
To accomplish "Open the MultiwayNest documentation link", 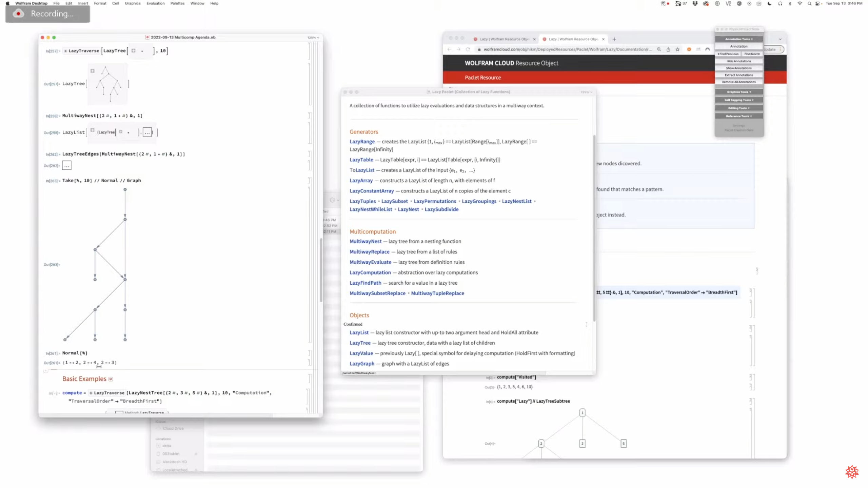I will (x=366, y=241).
